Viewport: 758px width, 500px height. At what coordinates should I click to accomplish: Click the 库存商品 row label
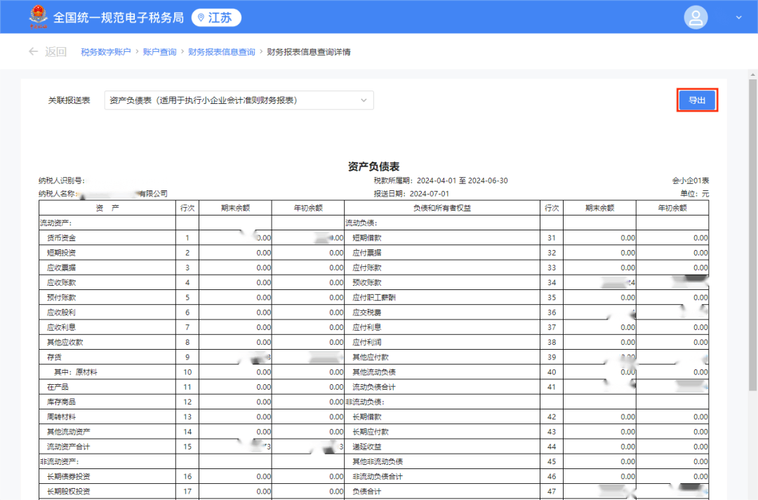point(61,402)
